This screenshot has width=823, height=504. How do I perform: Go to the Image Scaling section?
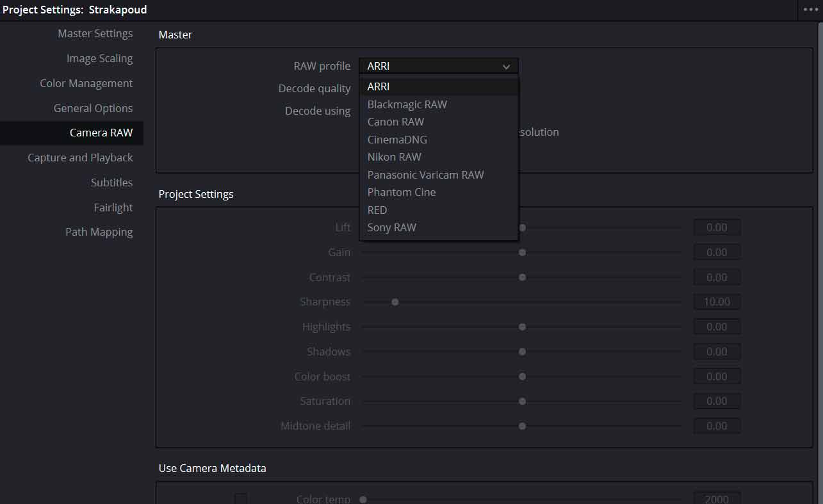[x=99, y=58]
